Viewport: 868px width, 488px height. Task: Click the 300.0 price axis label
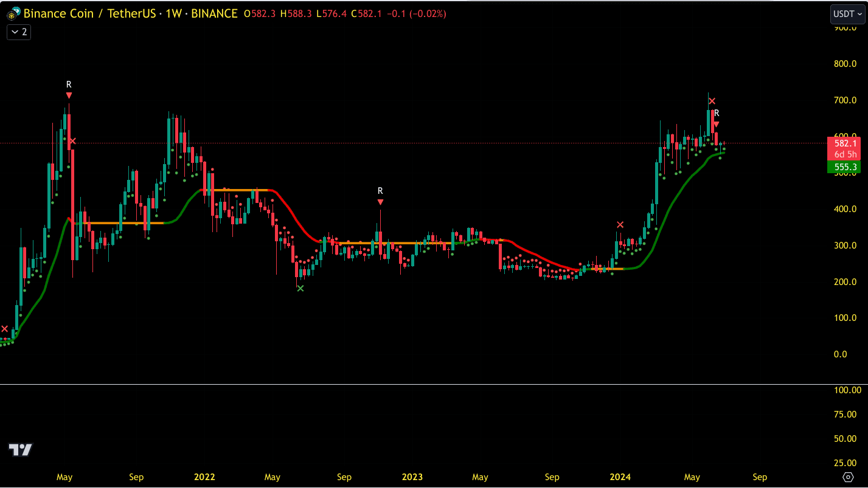(x=845, y=246)
